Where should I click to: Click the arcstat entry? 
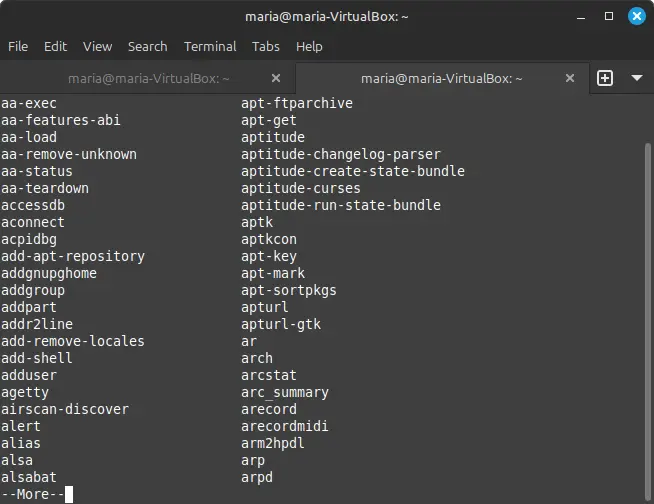click(269, 375)
